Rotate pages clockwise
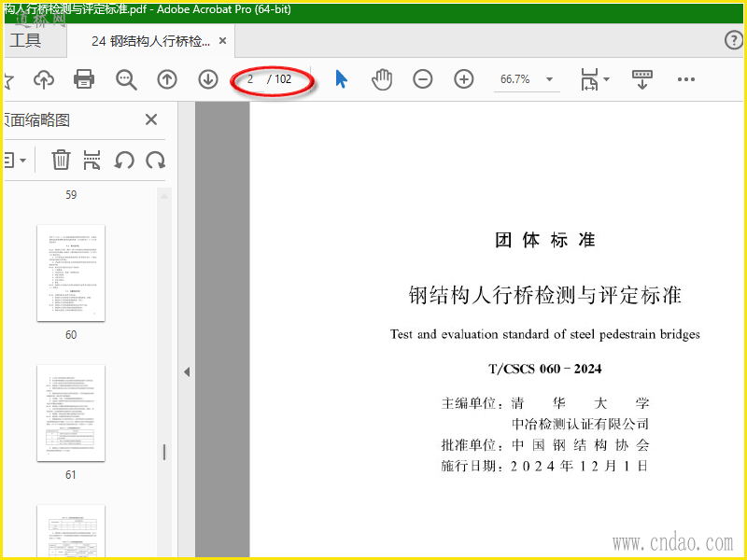 pyautogui.click(x=155, y=160)
